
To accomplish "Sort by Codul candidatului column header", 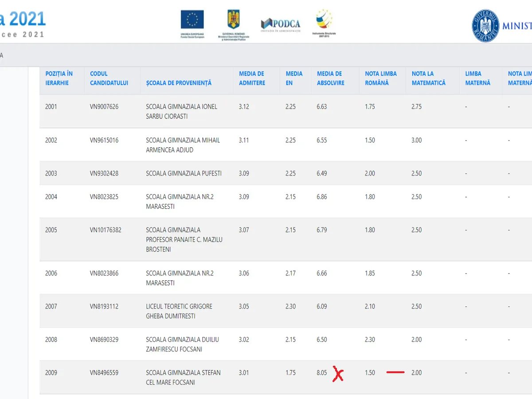I will (x=109, y=78).
